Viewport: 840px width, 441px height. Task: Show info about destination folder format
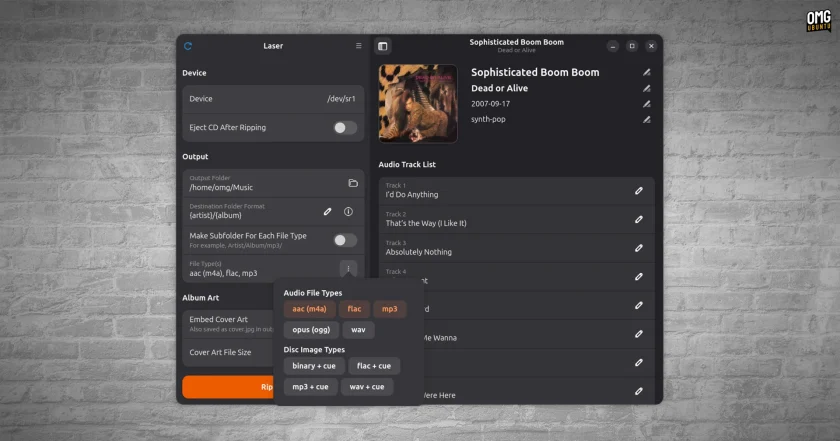348,212
